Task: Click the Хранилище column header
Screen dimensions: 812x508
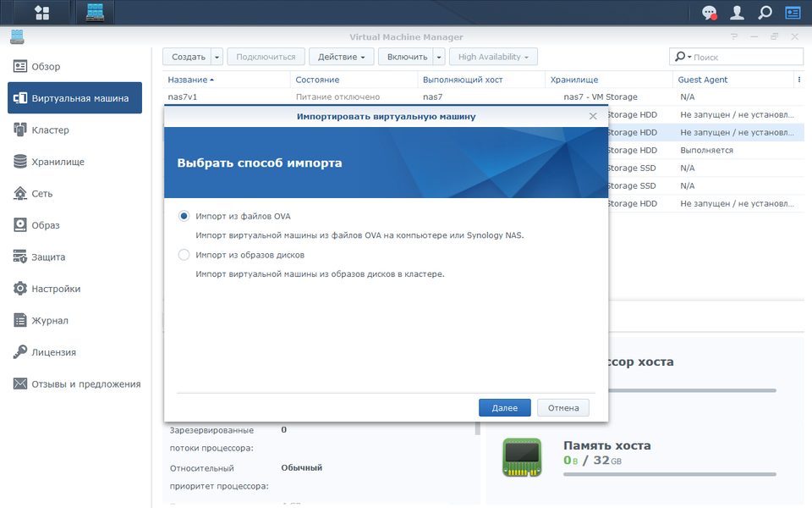Action: [x=608, y=80]
